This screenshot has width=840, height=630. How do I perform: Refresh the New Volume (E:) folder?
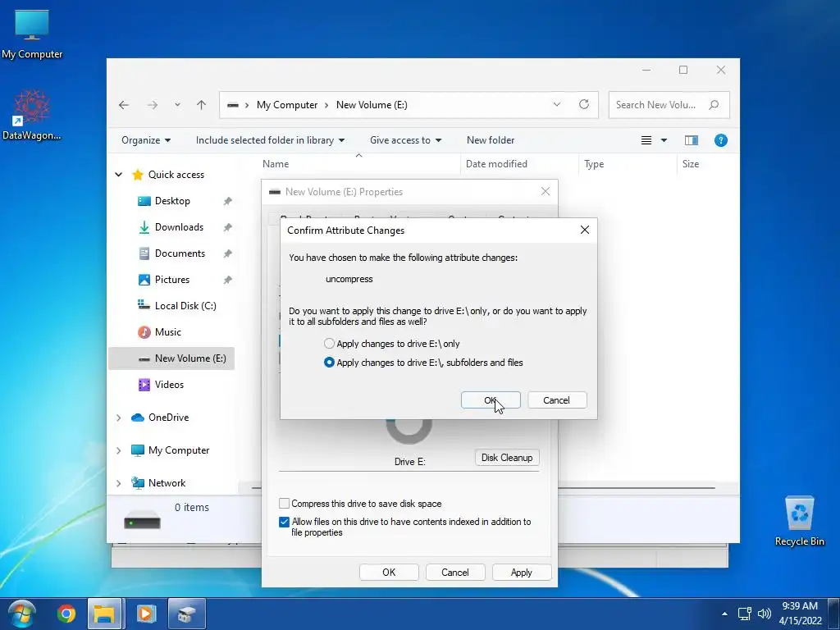coord(584,104)
